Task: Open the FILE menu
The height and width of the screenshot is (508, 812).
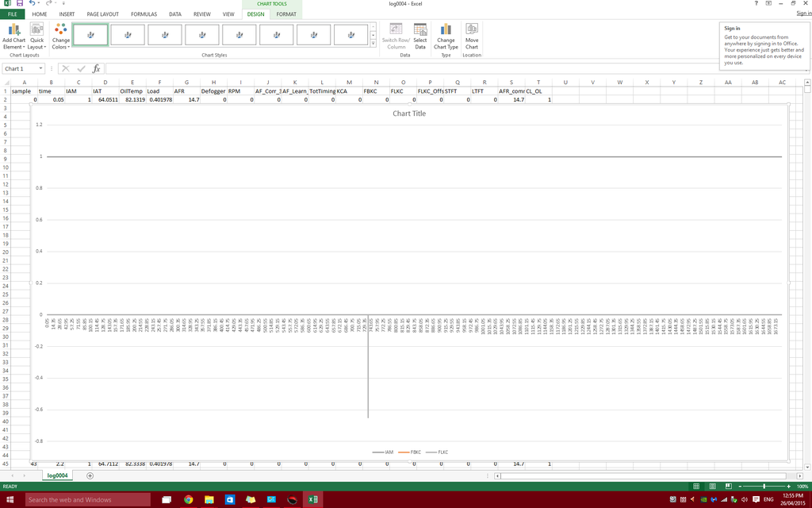Action: click(12, 14)
